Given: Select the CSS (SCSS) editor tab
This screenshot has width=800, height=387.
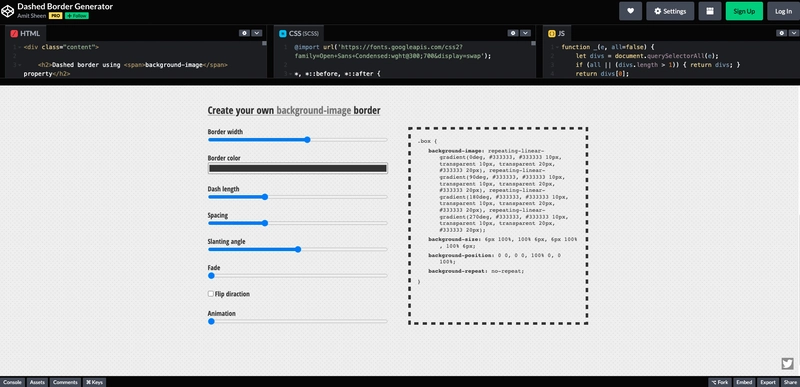Looking at the screenshot, I should 298,34.
